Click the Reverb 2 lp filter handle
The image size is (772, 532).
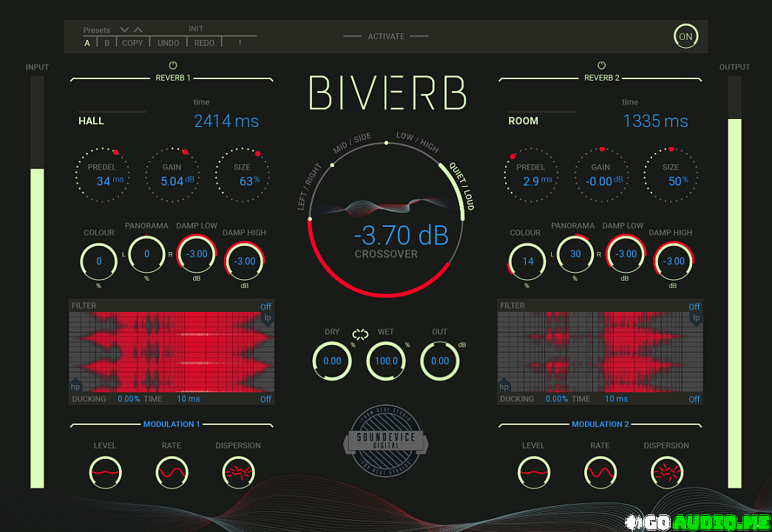[696, 318]
